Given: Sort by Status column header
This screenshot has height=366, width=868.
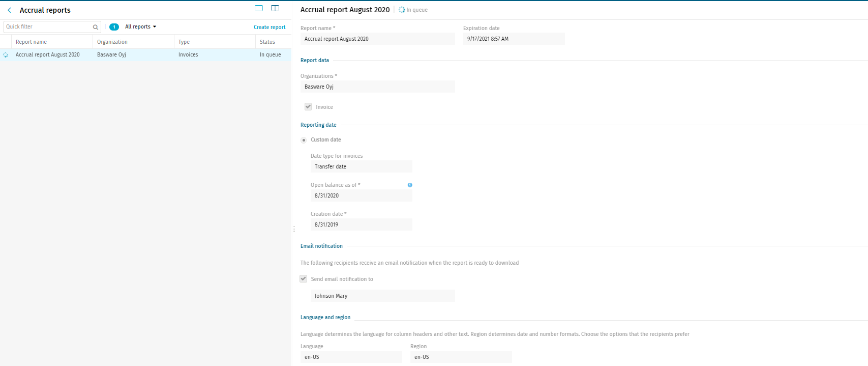Looking at the screenshot, I should click(267, 42).
